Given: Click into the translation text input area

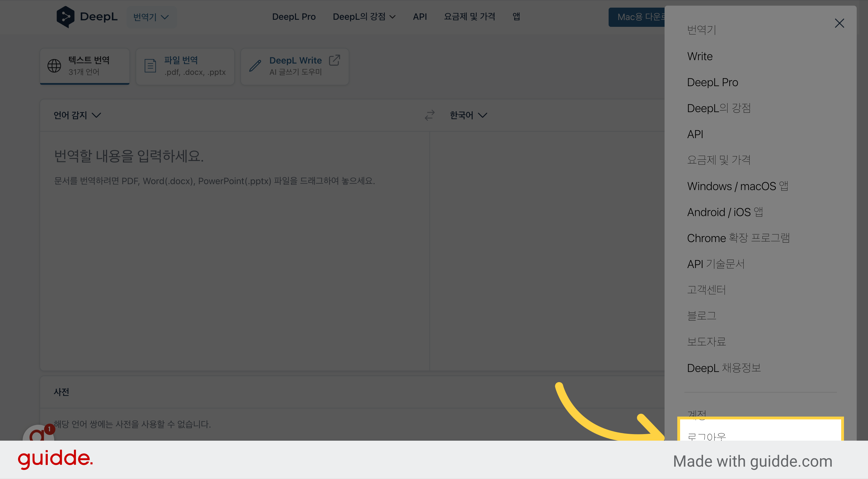Looking at the screenshot, I should 235,251.
